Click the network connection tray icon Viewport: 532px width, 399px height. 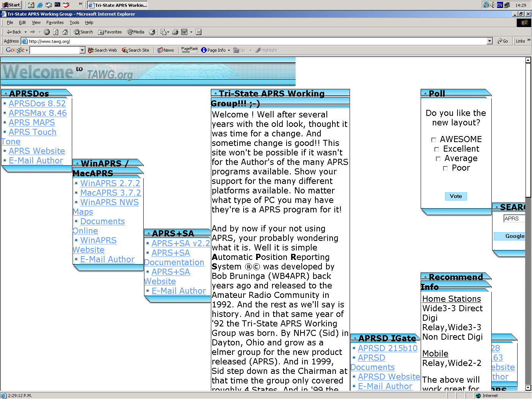pos(507,5)
